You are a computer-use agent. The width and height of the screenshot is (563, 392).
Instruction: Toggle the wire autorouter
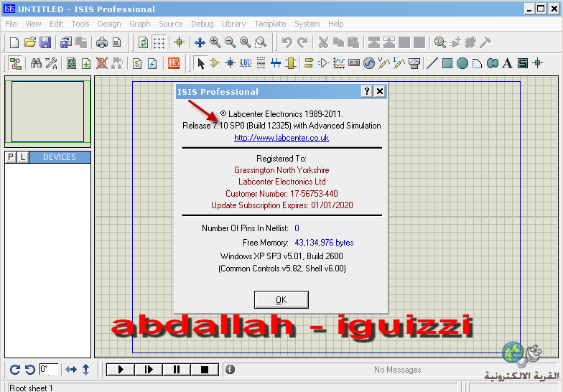pos(15,63)
